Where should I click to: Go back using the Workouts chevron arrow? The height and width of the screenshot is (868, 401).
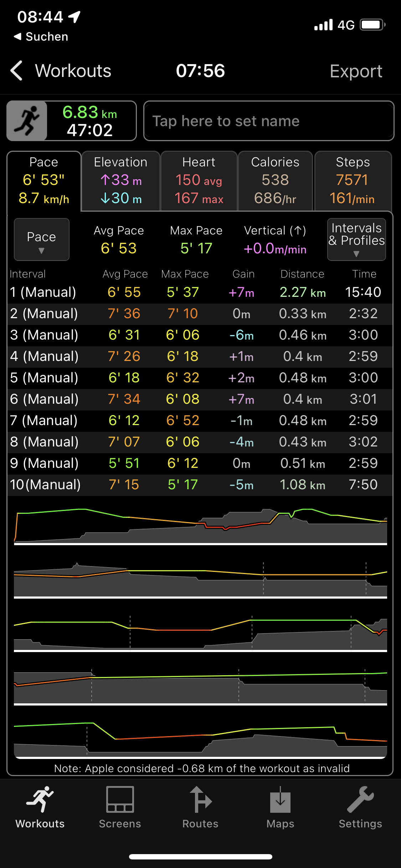pos(17,71)
